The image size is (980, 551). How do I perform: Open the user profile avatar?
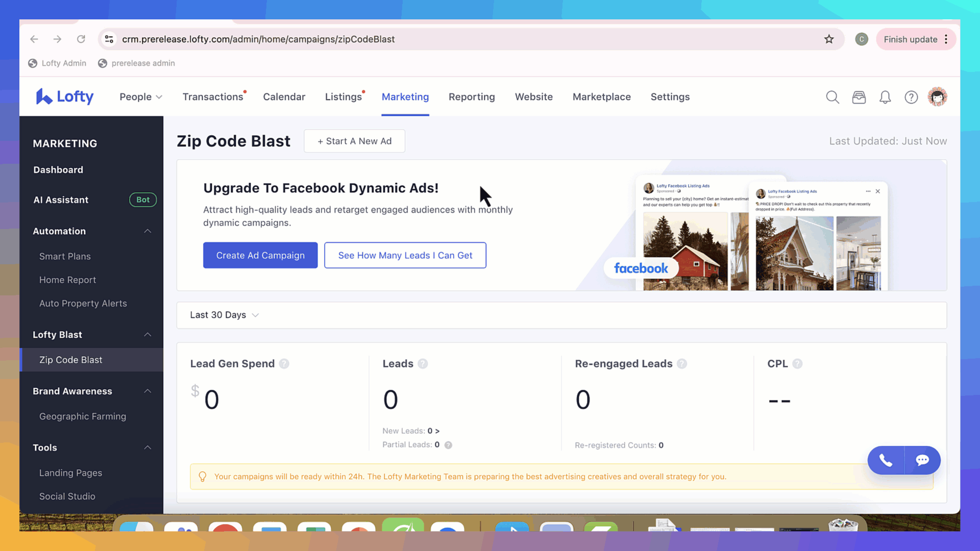click(x=938, y=97)
